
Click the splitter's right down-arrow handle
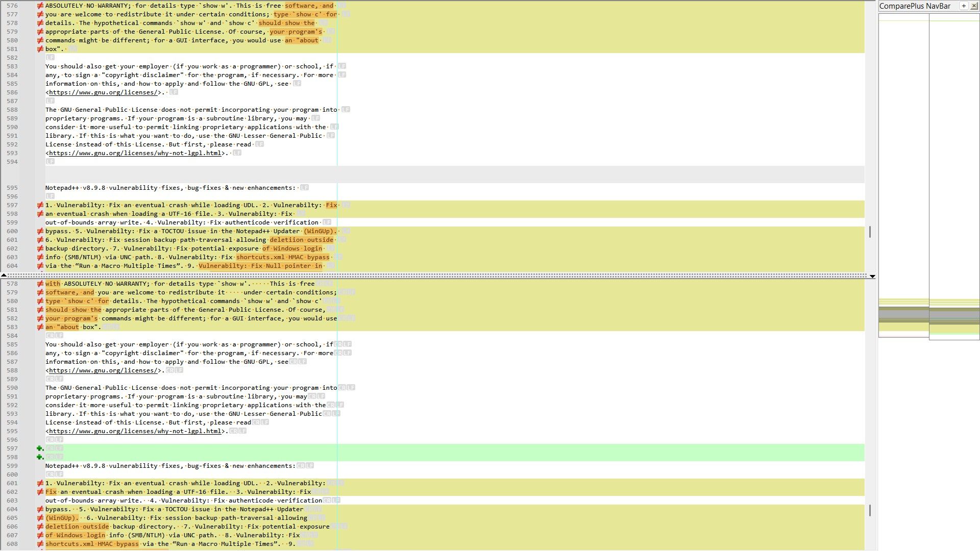click(872, 276)
